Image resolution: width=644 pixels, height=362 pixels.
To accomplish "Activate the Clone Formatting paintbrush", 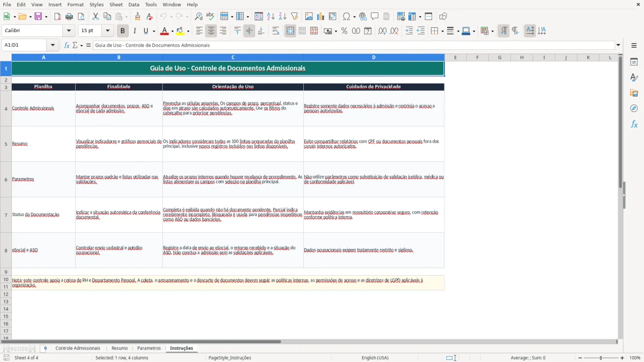I will click(137, 17).
